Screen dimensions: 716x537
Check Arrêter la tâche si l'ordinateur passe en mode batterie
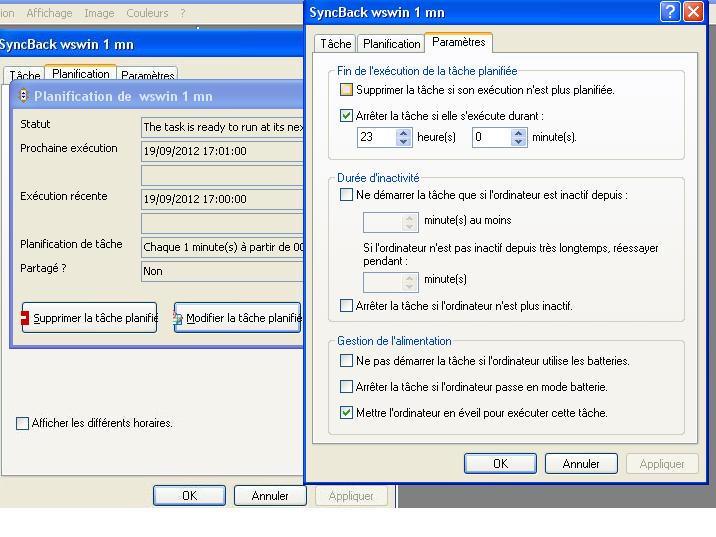pos(346,387)
